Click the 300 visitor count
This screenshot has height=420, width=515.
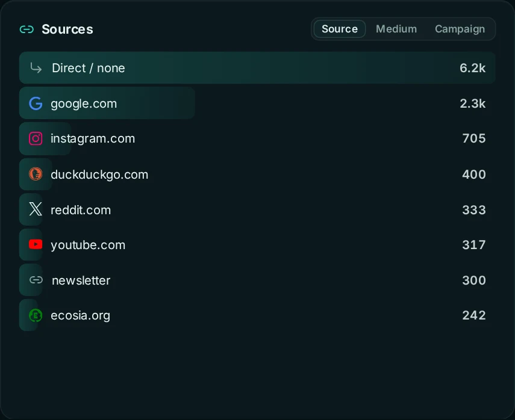click(x=473, y=280)
